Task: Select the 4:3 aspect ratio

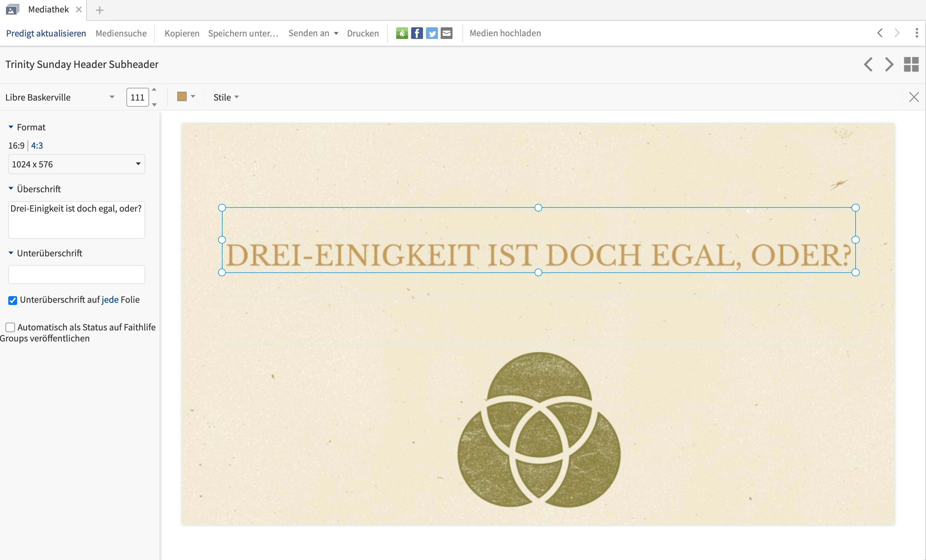Action: click(37, 146)
